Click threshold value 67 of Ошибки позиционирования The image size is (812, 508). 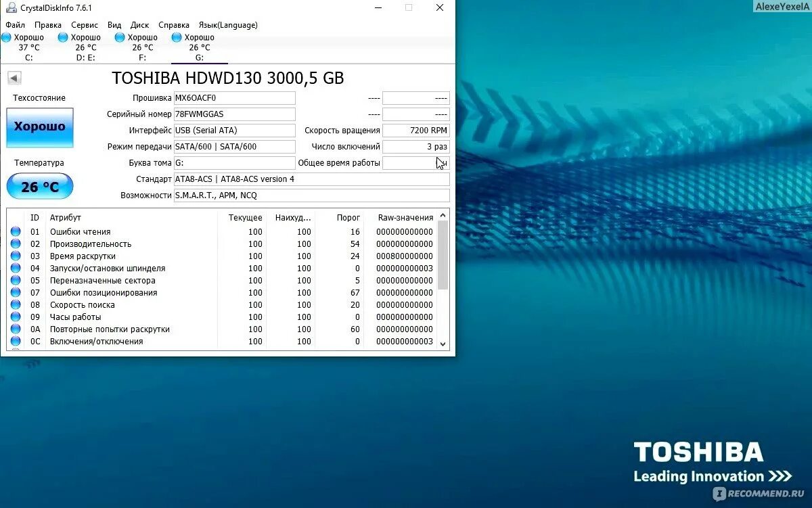(x=355, y=293)
